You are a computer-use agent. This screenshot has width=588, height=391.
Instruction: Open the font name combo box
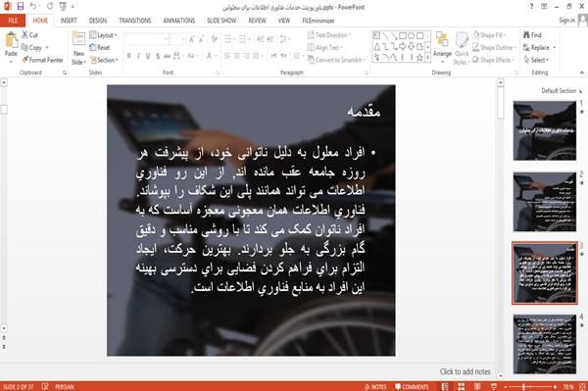[x=146, y=39]
